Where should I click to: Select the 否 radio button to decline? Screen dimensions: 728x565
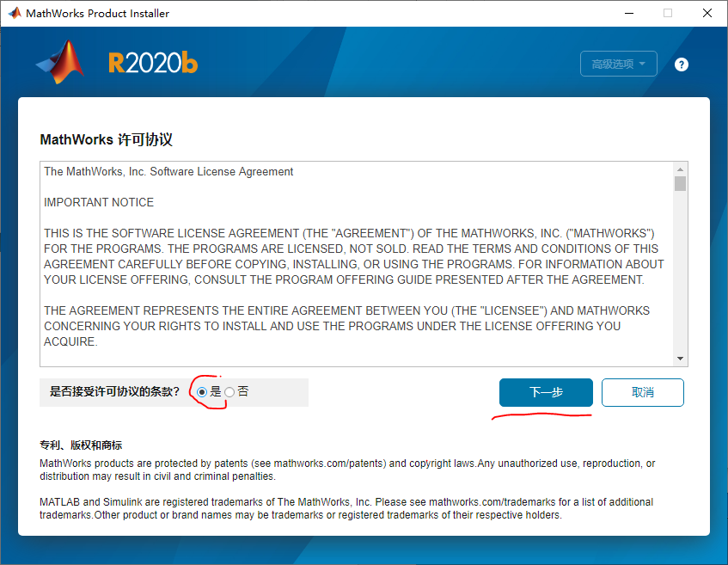pyautogui.click(x=229, y=391)
